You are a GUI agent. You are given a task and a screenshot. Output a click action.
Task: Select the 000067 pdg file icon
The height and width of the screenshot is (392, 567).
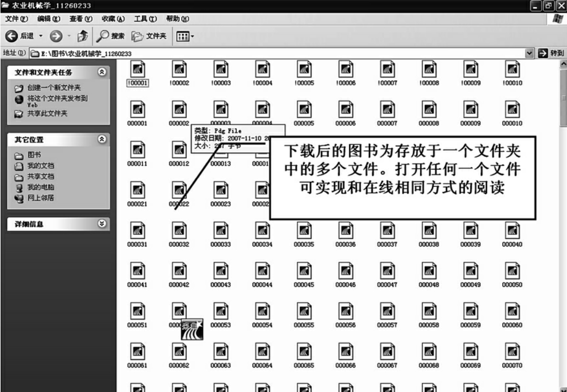(387, 351)
